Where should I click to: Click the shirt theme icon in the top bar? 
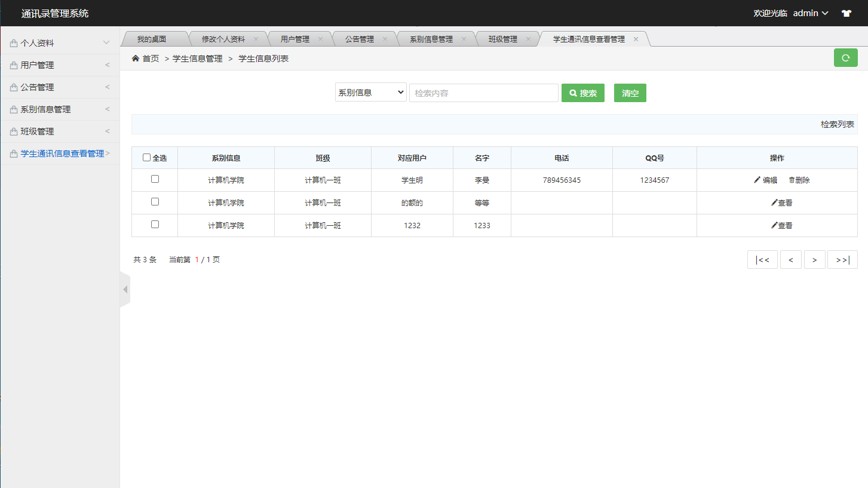(x=846, y=13)
